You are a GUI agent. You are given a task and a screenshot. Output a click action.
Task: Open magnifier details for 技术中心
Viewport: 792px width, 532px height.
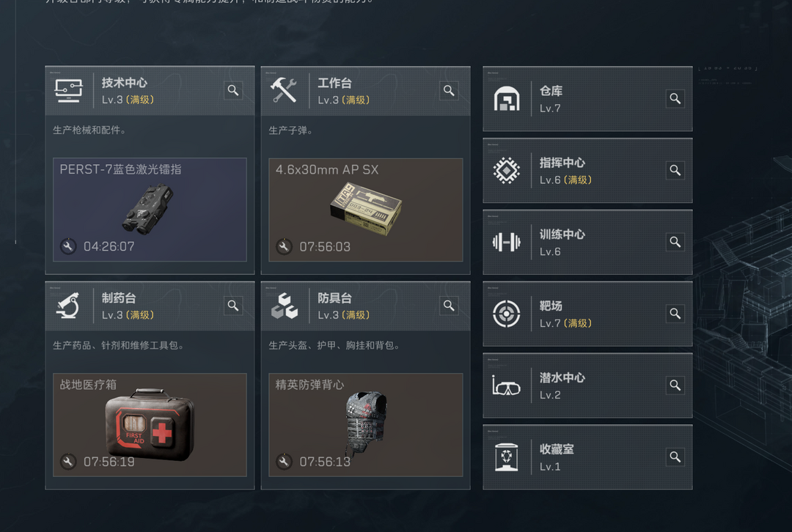pos(233,90)
